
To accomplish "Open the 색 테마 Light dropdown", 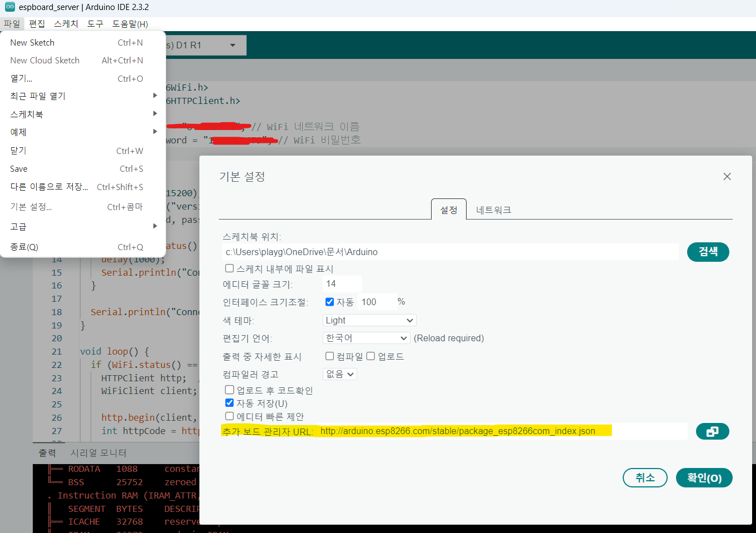I will tap(369, 320).
